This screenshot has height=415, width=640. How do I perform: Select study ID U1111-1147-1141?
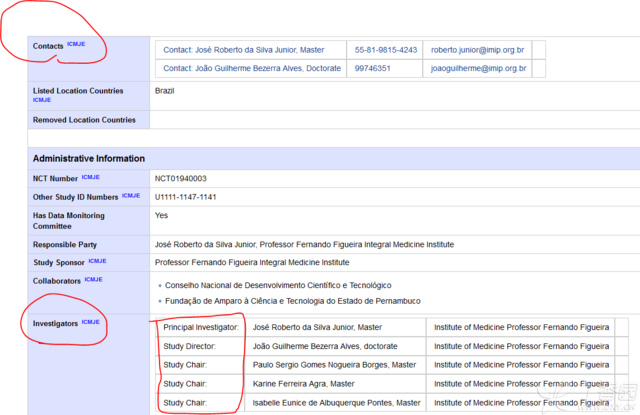pyautogui.click(x=185, y=197)
